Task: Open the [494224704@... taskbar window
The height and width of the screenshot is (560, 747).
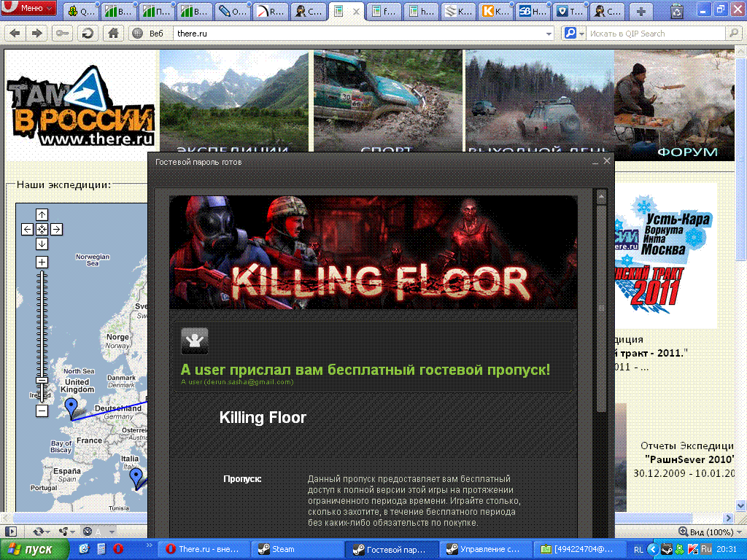Action: point(578,550)
